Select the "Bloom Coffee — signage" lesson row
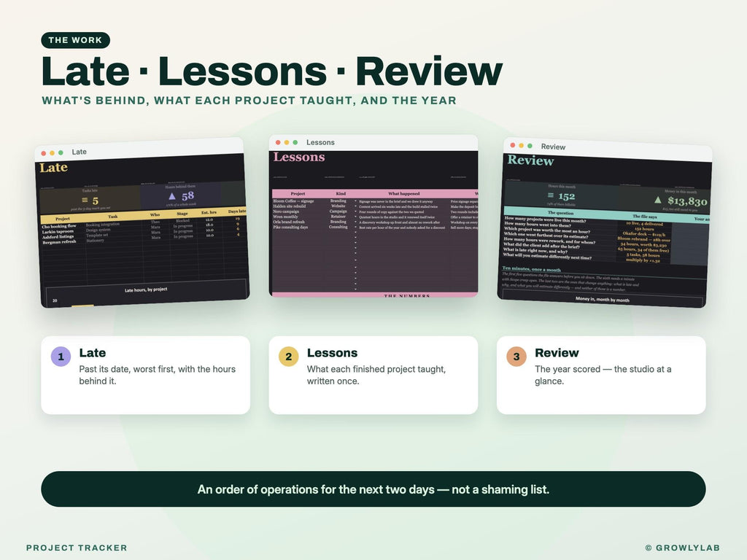The height and width of the screenshot is (560, 747). pos(374,201)
